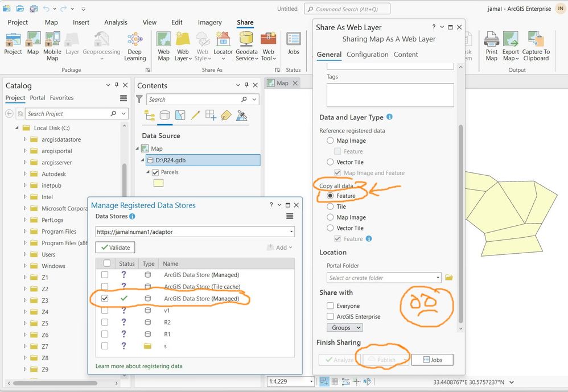
Task: Expand the arcgisdatastore folder
Action: coord(25,139)
